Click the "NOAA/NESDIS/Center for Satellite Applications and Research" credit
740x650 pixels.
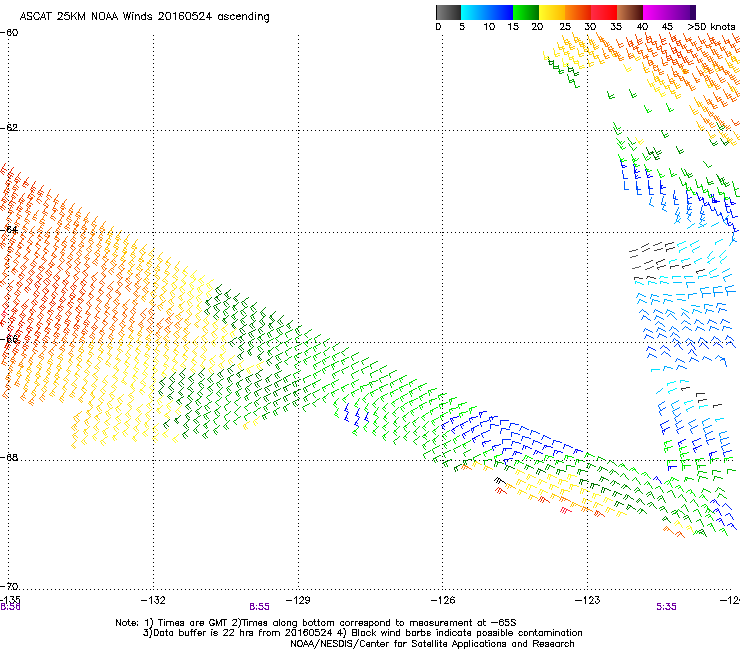[432, 644]
